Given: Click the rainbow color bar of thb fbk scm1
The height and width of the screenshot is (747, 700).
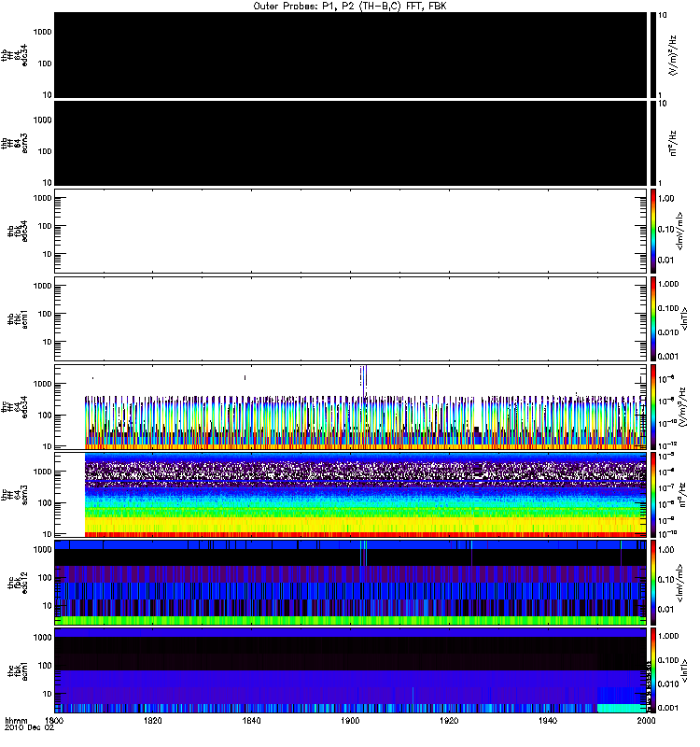Looking at the screenshot, I should pos(653,318).
